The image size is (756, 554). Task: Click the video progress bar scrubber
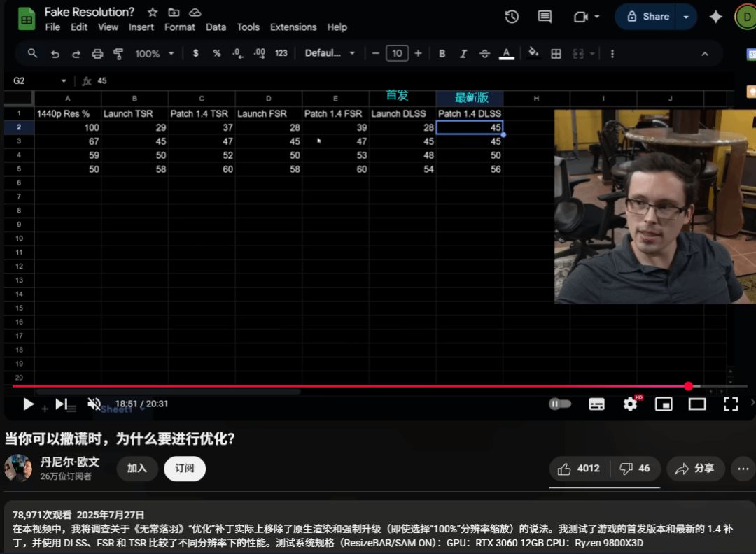click(x=689, y=386)
